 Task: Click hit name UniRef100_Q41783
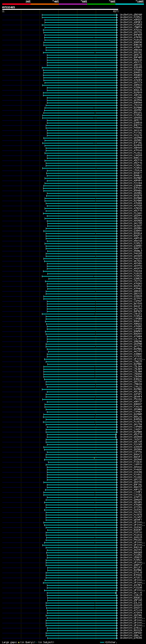tap(131, 309)
